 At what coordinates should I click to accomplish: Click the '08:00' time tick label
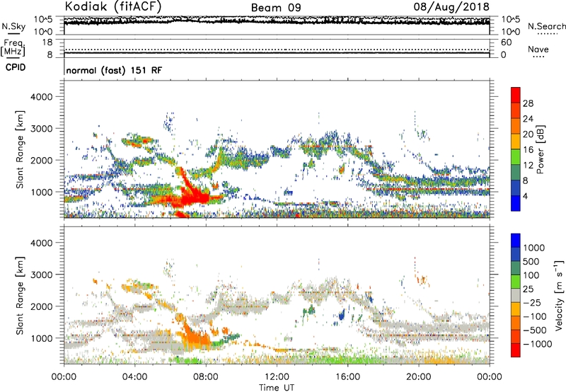[206, 377]
